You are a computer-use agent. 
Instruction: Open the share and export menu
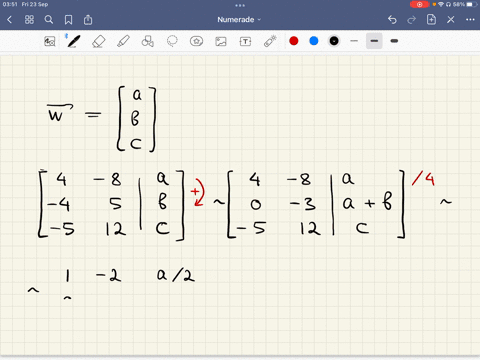[x=88, y=20]
